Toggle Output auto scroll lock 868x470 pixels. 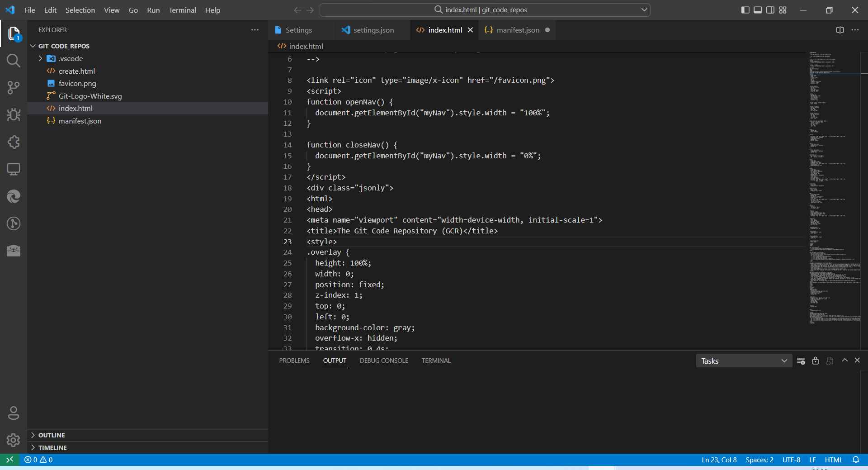pos(815,361)
